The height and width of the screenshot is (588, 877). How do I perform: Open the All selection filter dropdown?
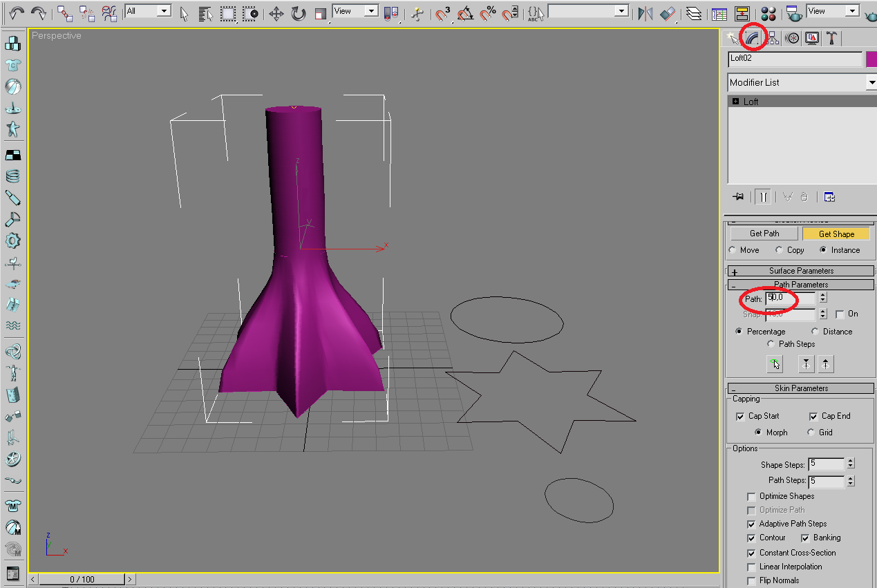pos(148,11)
